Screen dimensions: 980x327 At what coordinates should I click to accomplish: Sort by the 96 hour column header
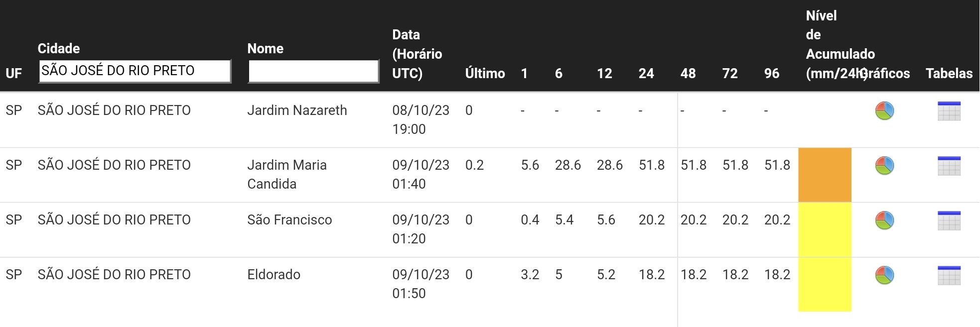coord(772,74)
